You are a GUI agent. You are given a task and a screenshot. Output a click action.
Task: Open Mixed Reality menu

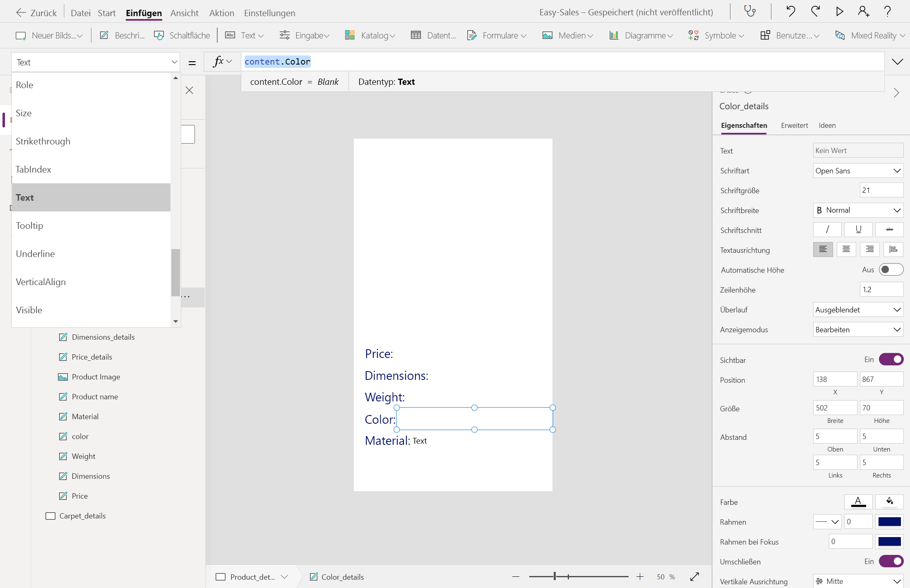click(x=870, y=36)
